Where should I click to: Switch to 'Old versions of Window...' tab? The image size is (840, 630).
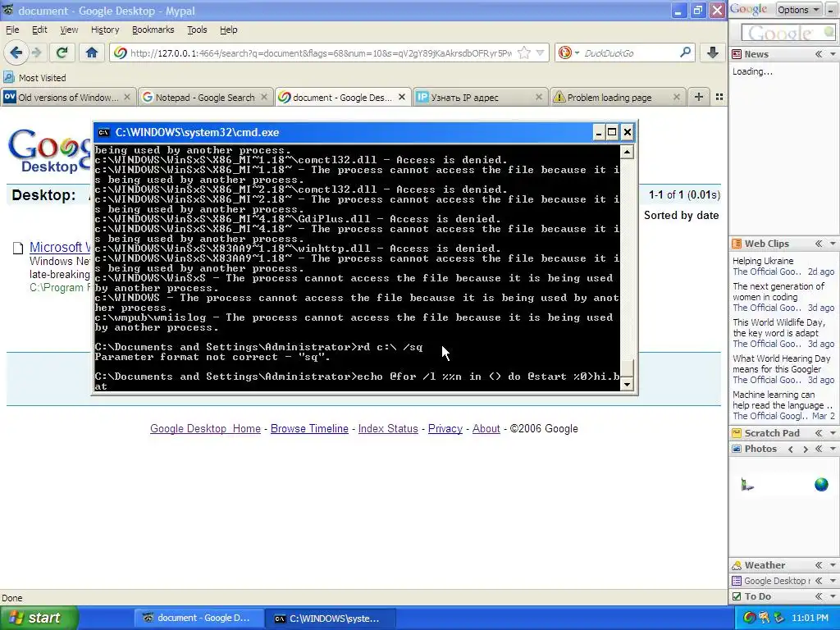tap(67, 97)
